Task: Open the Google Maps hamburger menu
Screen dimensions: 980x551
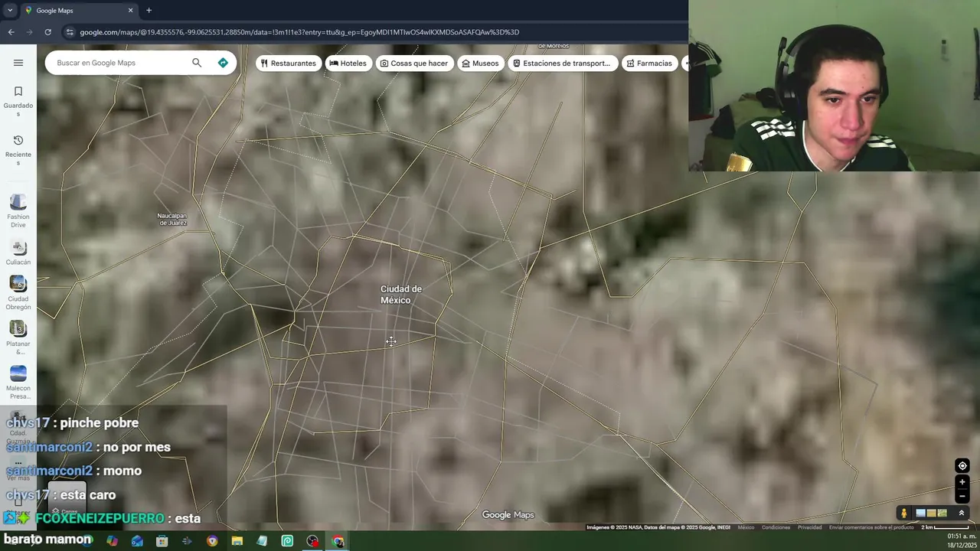Action: pyautogui.click(x=18, y=63)
